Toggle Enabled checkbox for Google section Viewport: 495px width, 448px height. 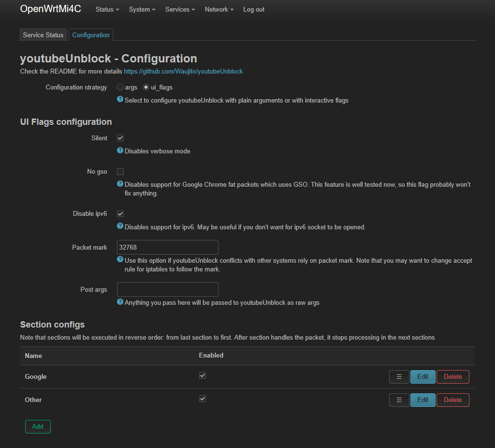pos(203,375)
